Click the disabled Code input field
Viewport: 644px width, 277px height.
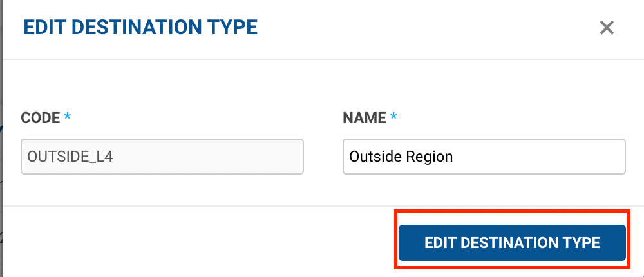[162, 157]
